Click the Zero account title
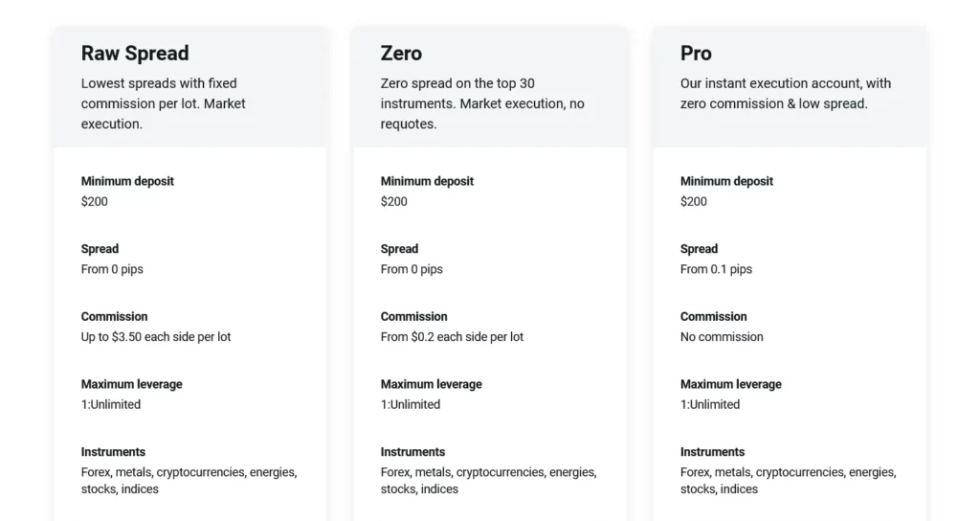 pos(401,54)
